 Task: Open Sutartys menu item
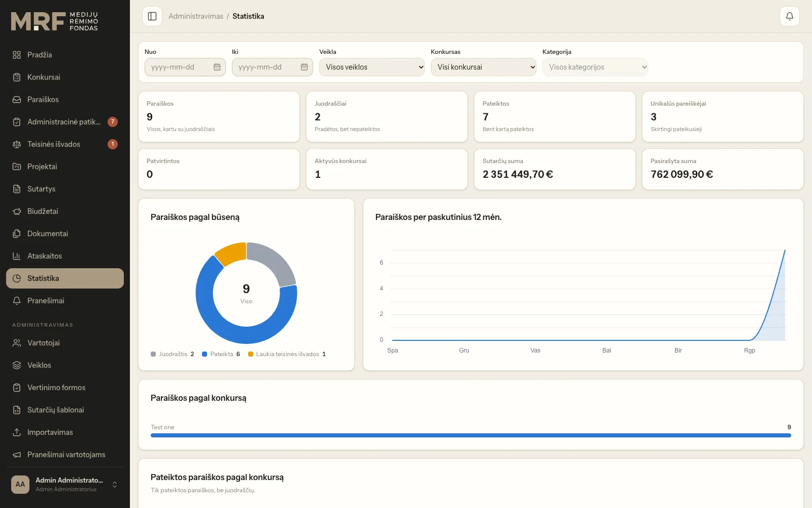pos(65,189)
